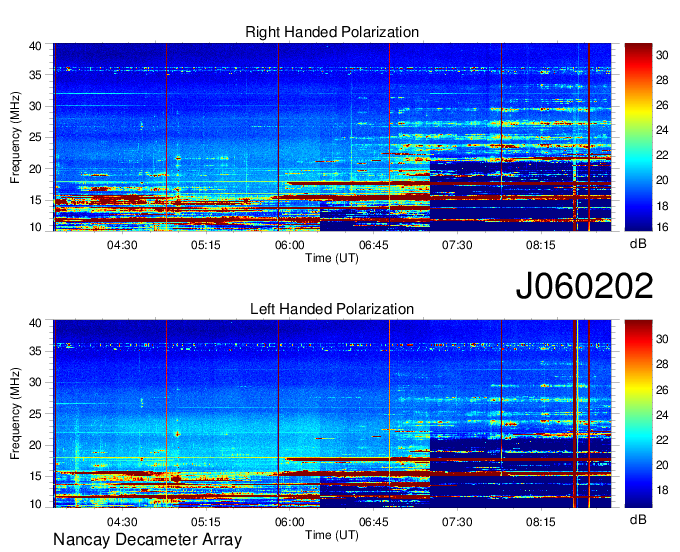Click the 06:00 time tick of the Left Handed plot
Screen dimensions: 680x552
[x=290, y=522]
